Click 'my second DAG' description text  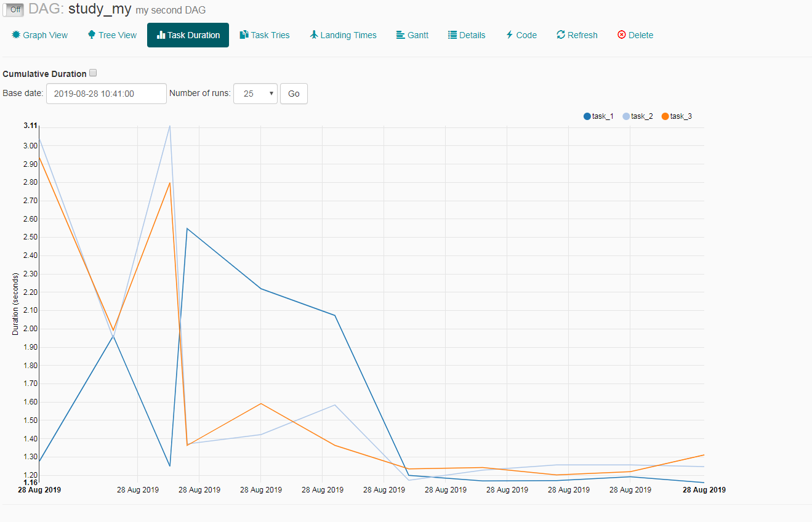click(171, 10)
